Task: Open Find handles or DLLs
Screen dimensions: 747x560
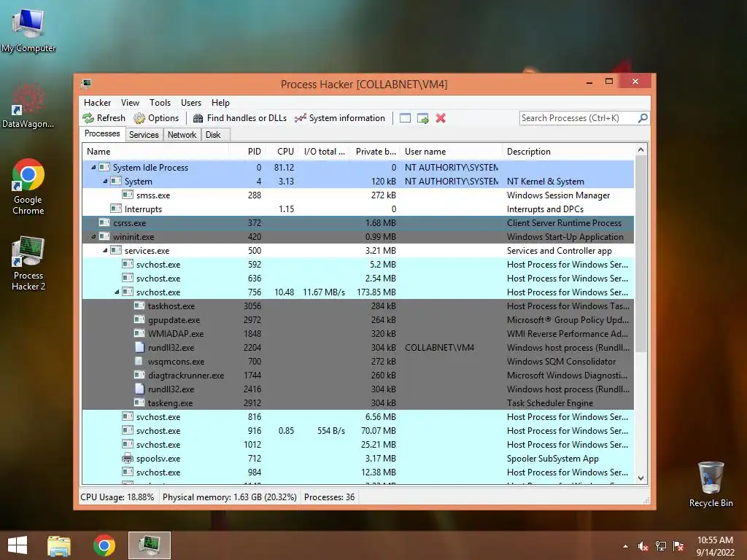Action: click(239, 118)
